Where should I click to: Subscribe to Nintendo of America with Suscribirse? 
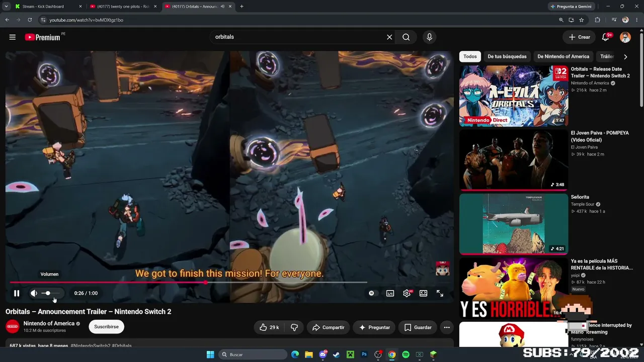pyautogui.click(x=106, y=327)
